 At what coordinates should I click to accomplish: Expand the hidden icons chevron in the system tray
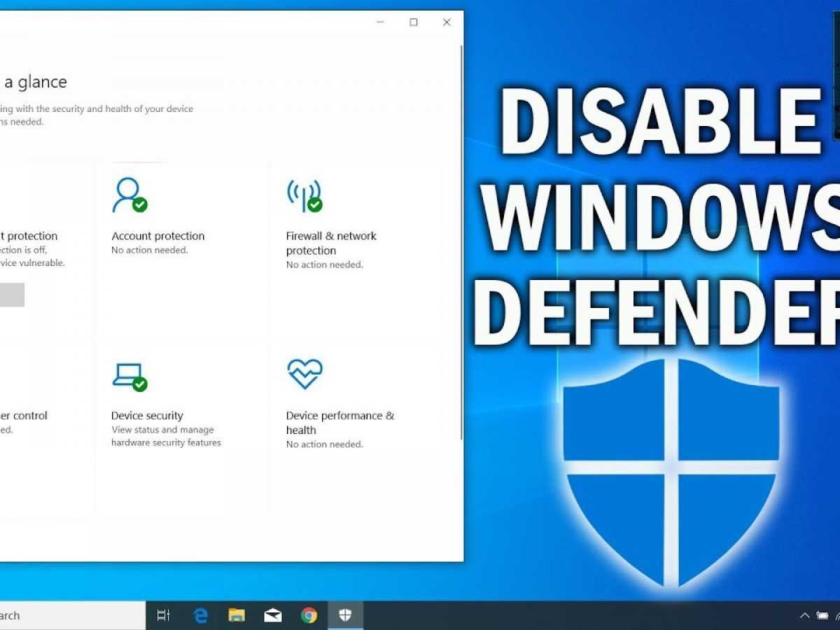pyautogui.click(x=804, y=616)
